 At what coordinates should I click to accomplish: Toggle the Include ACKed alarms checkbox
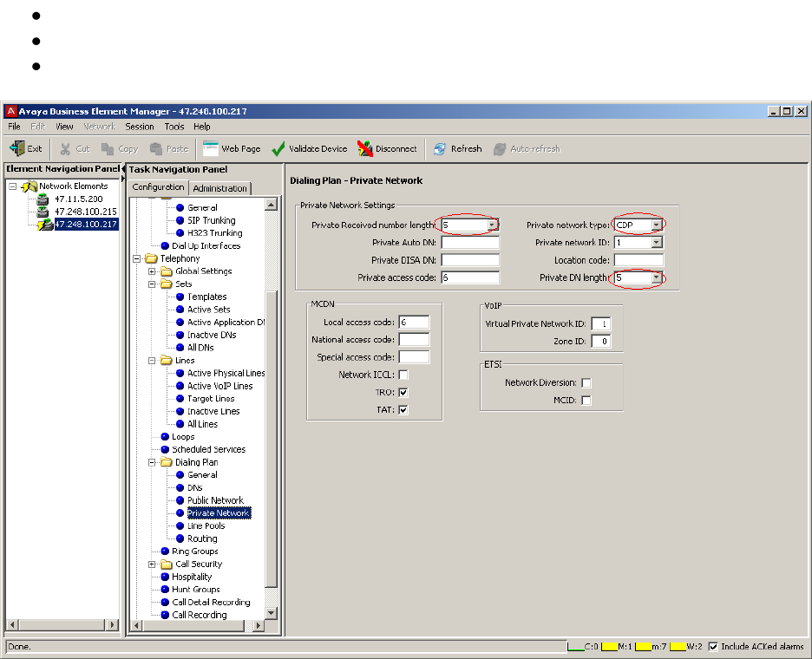(x=713, y=646)
